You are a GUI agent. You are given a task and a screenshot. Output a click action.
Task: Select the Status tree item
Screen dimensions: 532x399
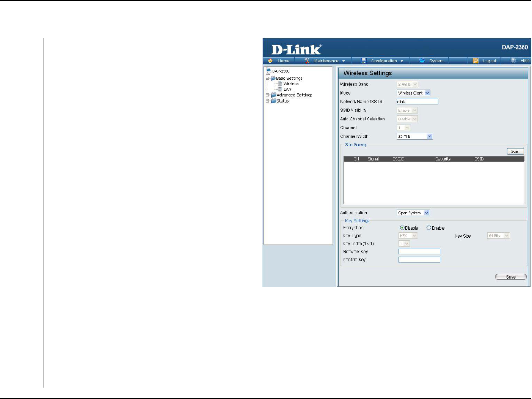click(282, 101)
